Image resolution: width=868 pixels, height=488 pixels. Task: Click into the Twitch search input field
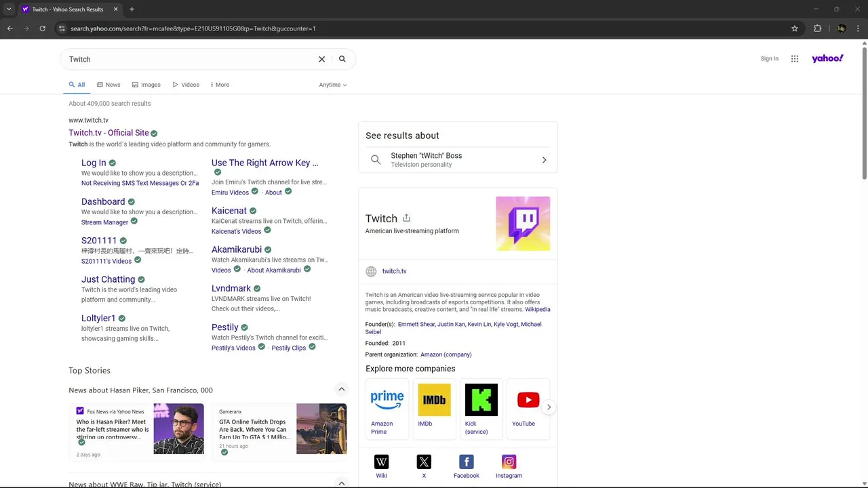point(190,59)
